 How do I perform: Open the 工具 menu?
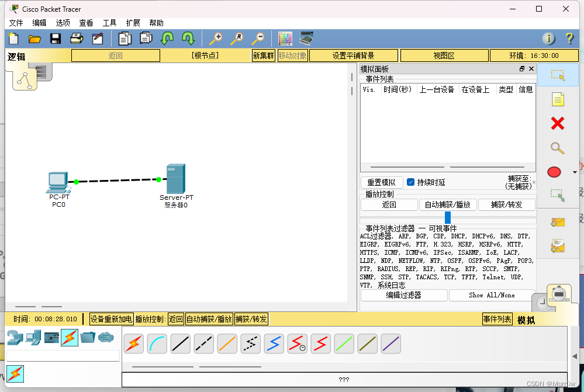(x=109, y=23)
